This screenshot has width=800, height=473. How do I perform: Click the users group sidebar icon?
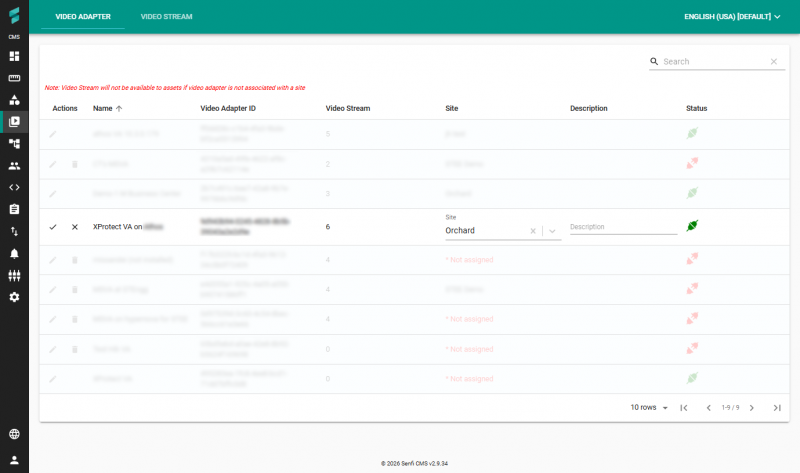(x=14, y=165)
